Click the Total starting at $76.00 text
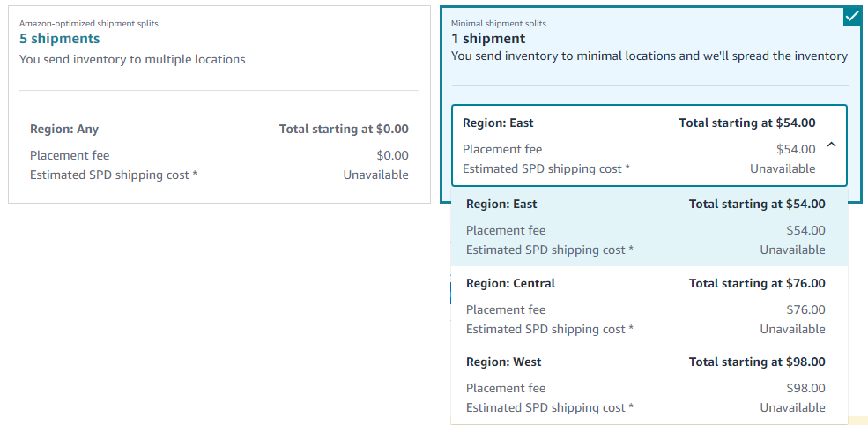This screenshot has height=425, width=868. [x=757, y=284]
